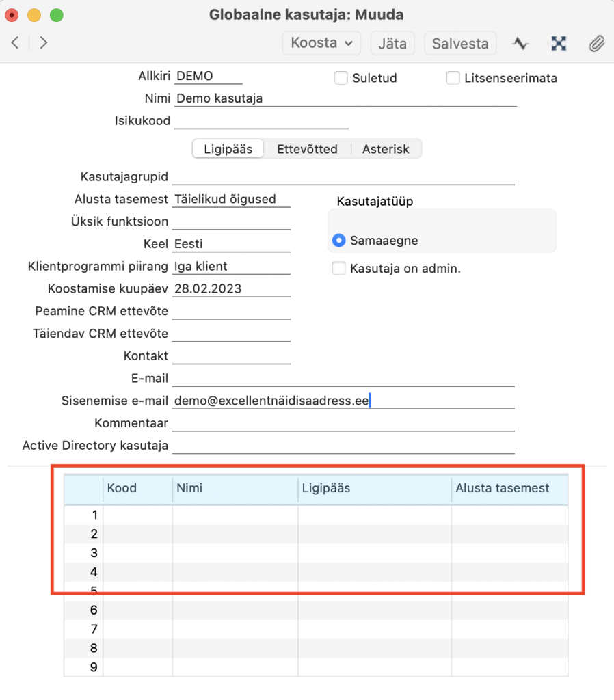Click the Kood cell in row 1
This screenshot has height=700, width=614.
137,515
